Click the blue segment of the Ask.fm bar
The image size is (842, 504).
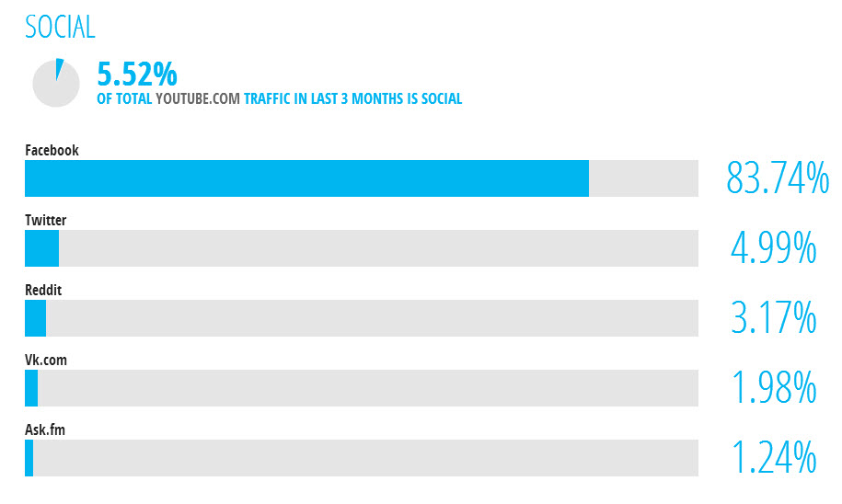click(29, 458)
